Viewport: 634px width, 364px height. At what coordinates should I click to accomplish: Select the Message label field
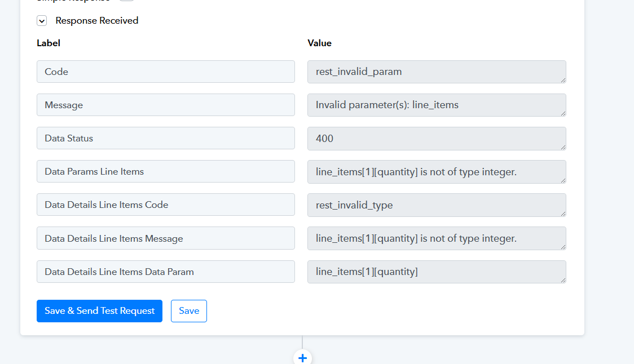coord(166,105)
